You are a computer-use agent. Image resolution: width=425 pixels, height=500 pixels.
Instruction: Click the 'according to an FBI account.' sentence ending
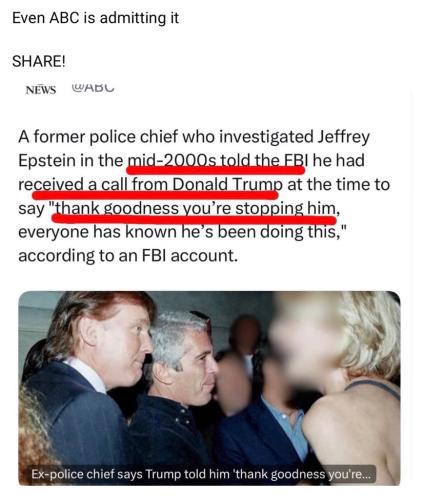(x=128, y=256)
